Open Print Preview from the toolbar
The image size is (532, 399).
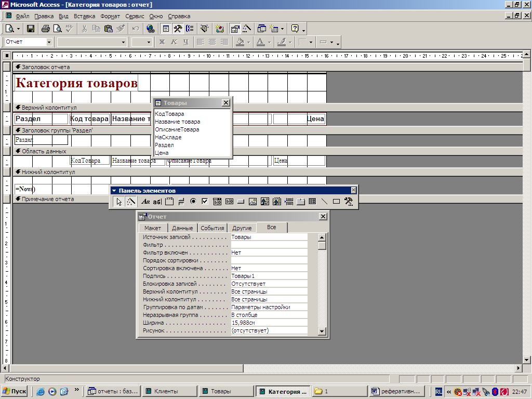click(x=57, y=29)
